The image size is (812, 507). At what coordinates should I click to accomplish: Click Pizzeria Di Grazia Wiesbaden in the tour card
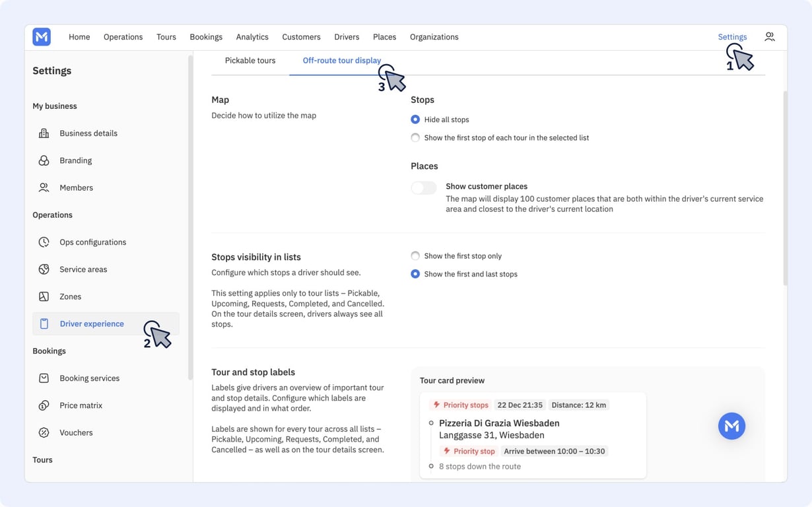[499, 423]
